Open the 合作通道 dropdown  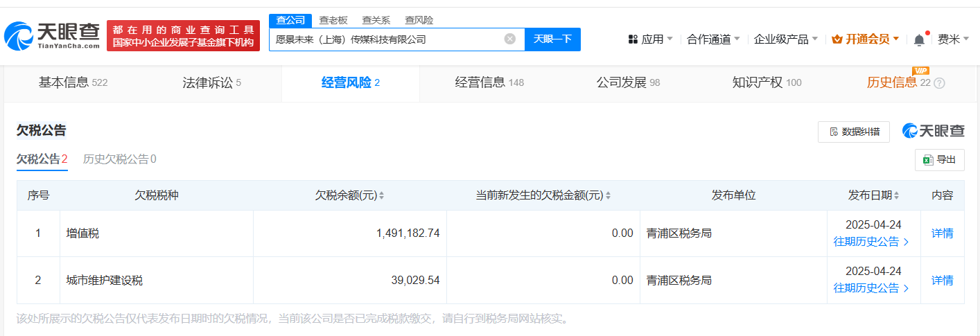coord(713,39)
